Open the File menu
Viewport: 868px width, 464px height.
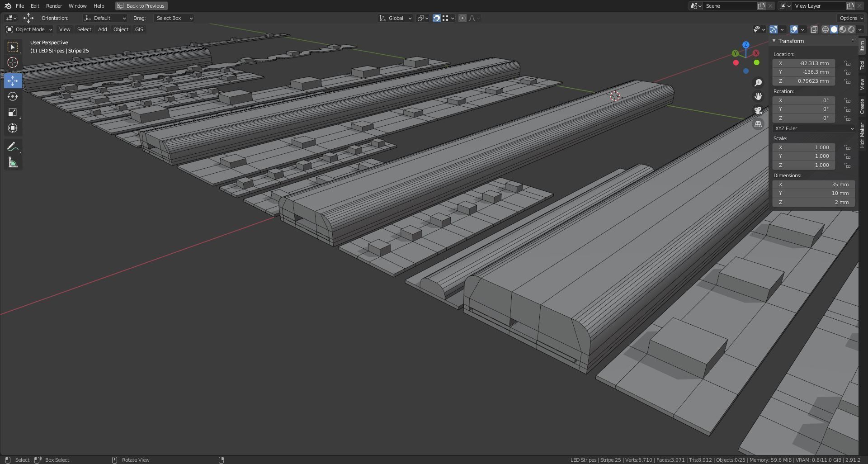(x=20, y=6)
